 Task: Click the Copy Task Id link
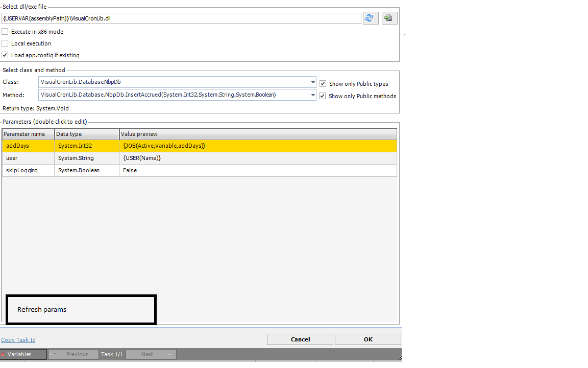click(18, 340)
